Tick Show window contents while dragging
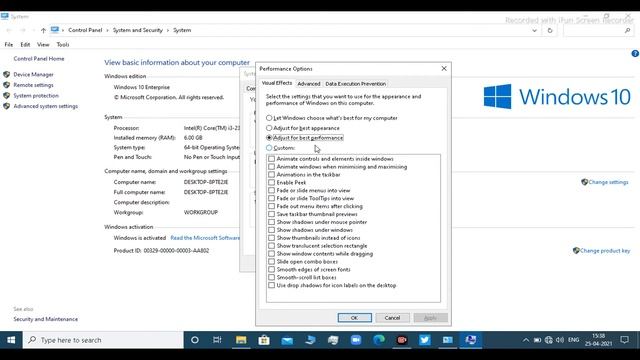Screen dimensions: 640x360 tap(271, 254)
